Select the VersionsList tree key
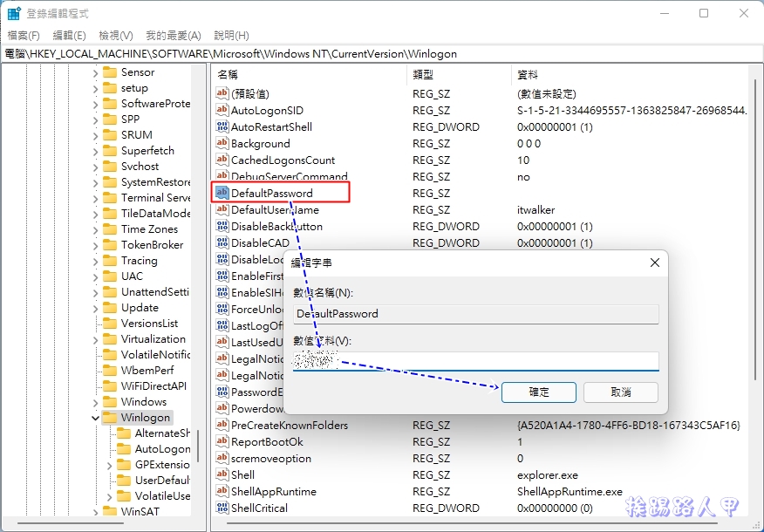The image size is (764, 532). tap(149, 324)
